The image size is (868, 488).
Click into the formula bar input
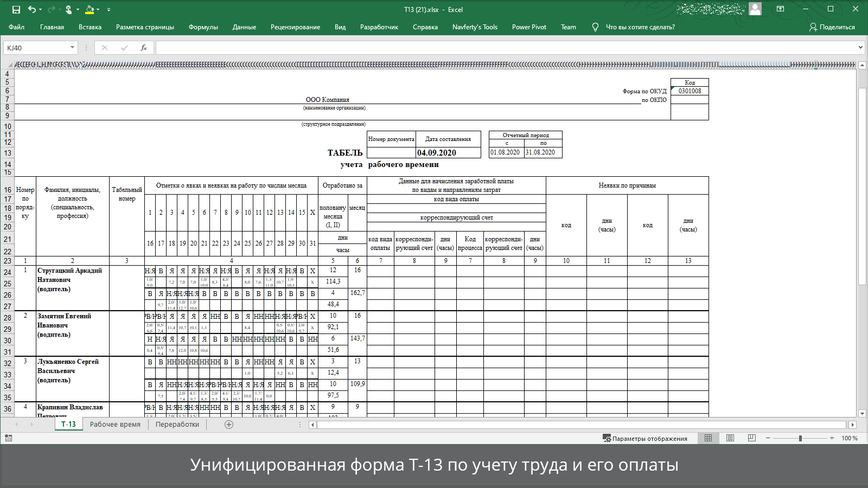(506, 48)
